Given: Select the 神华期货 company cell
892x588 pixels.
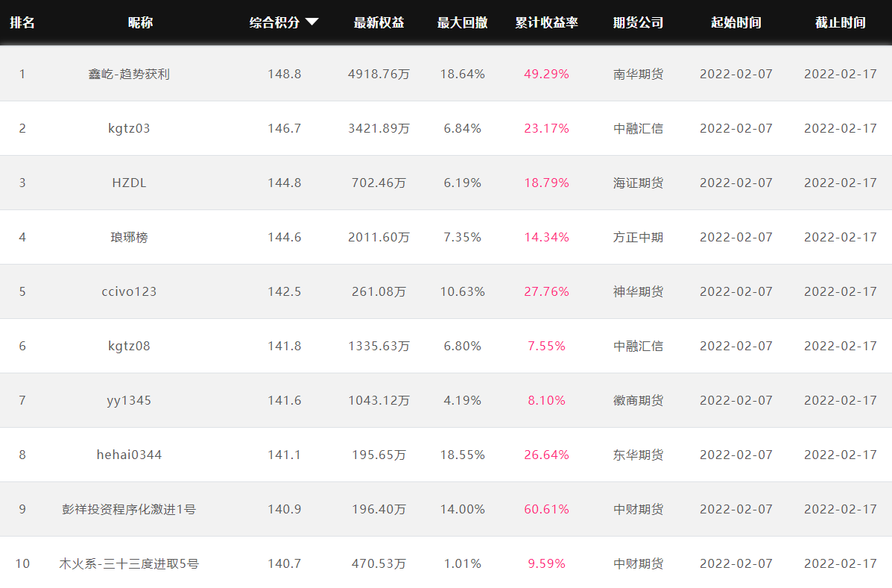Looking at the screenshot, I should point(639,291).
